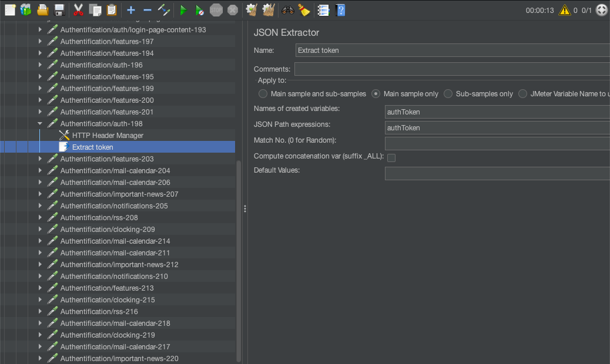Expand the Authentification/features-203 node
This screenshot has height=364, width=610.
[40, 159]
